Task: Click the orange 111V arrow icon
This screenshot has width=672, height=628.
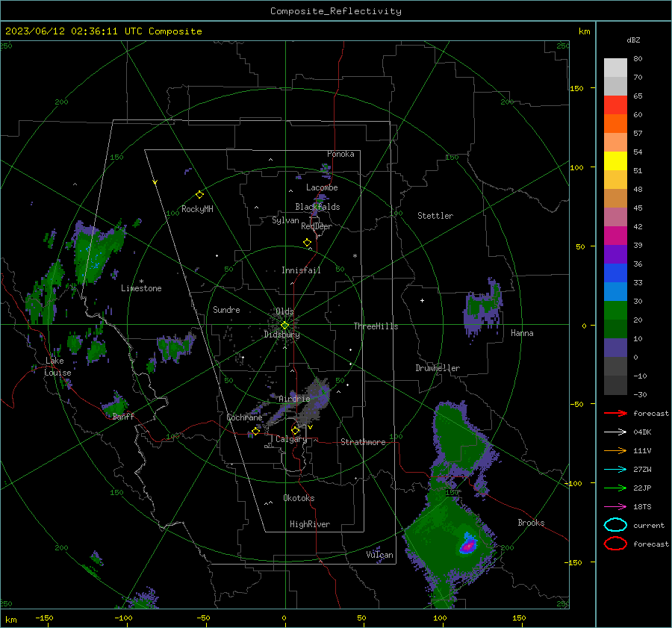Action: 615,450
